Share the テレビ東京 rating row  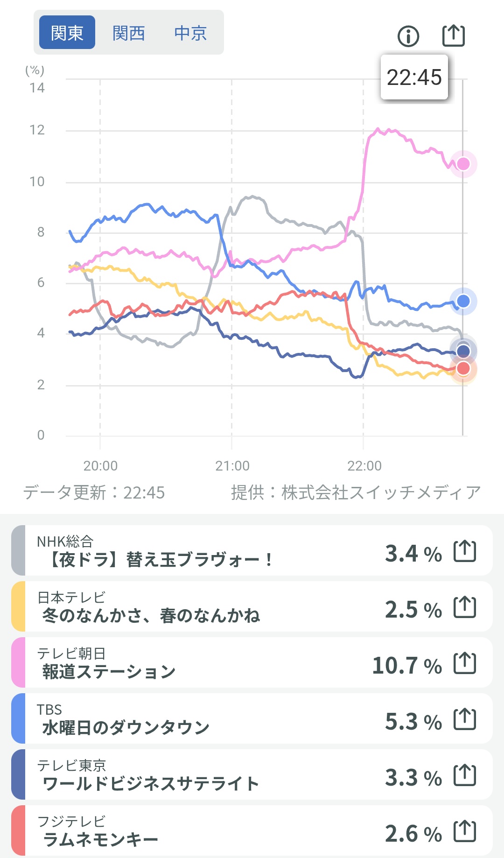tap(465, 775)
